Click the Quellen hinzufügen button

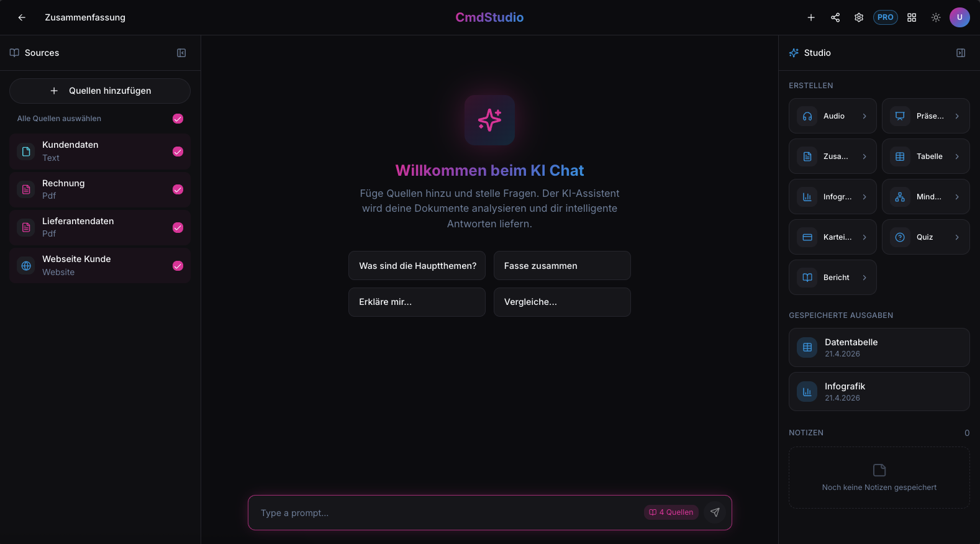coord(99,91)
